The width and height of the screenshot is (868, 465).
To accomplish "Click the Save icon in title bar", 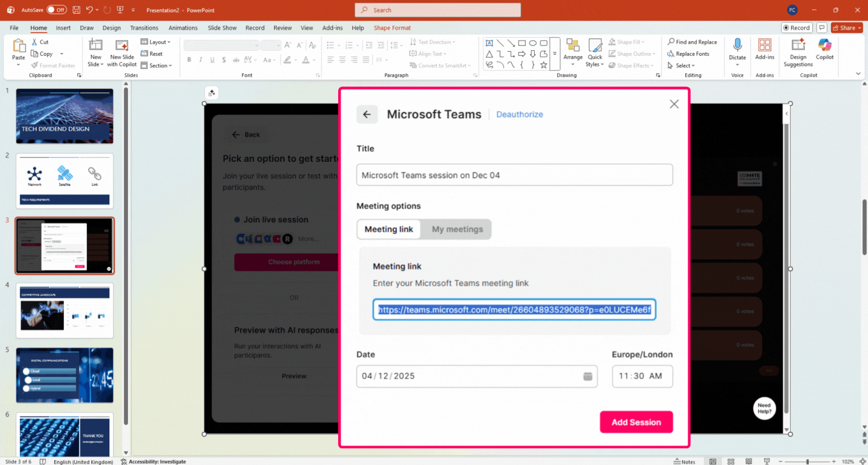I will 77,10.
